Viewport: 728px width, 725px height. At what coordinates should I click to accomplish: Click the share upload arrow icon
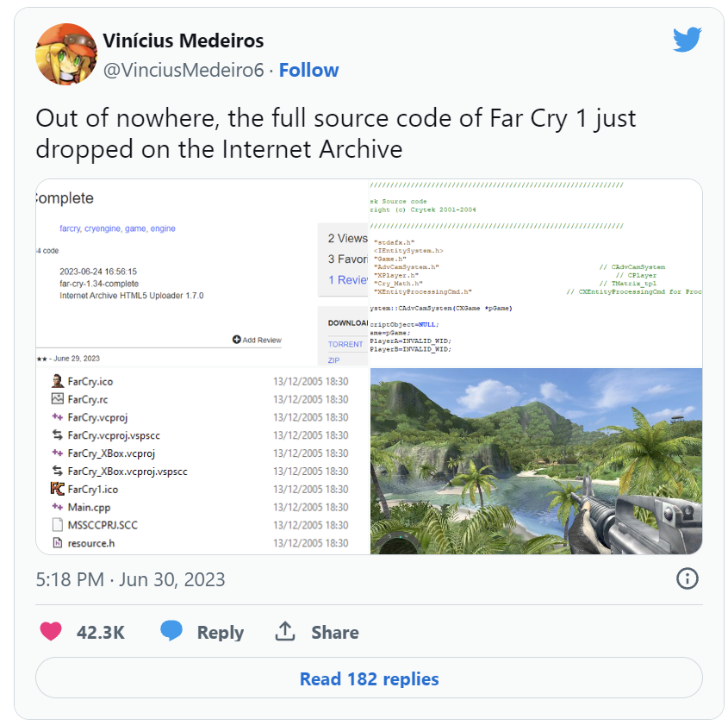[x=285, y=631]
